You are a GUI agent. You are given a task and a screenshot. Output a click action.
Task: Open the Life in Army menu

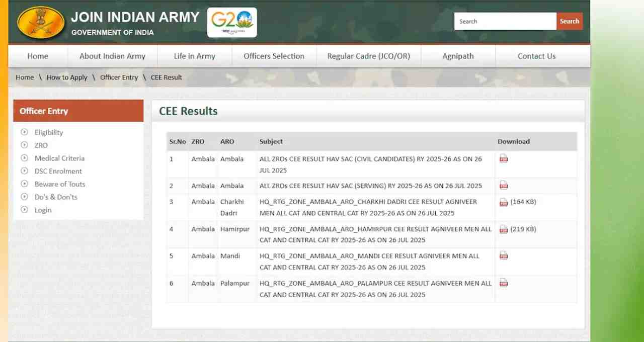click(x=194, y=56)
